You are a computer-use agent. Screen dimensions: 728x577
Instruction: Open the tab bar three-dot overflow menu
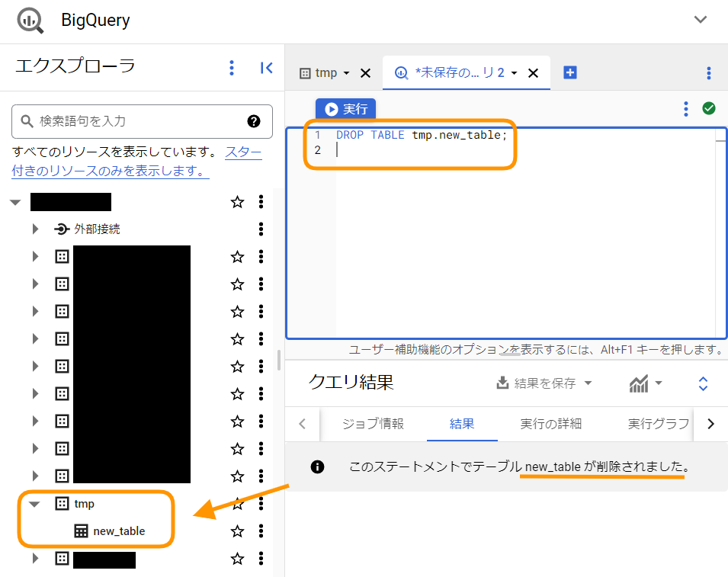[708, 73]
